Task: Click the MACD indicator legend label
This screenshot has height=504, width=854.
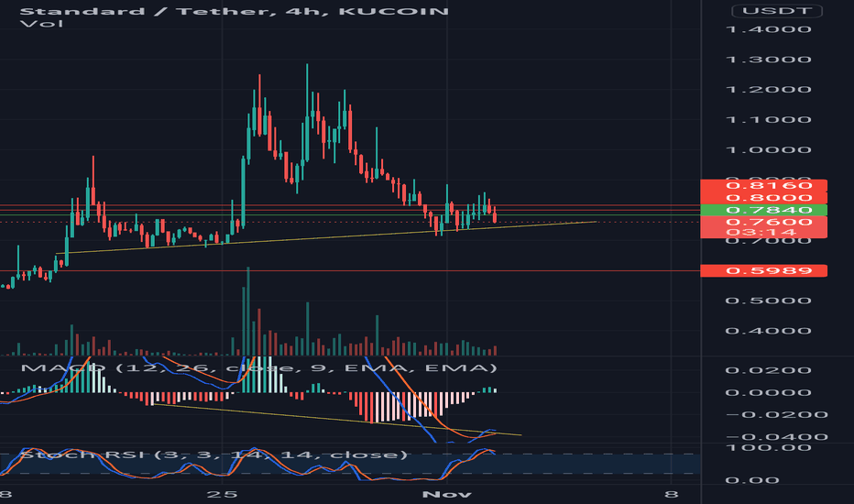Action: [258, 367]
